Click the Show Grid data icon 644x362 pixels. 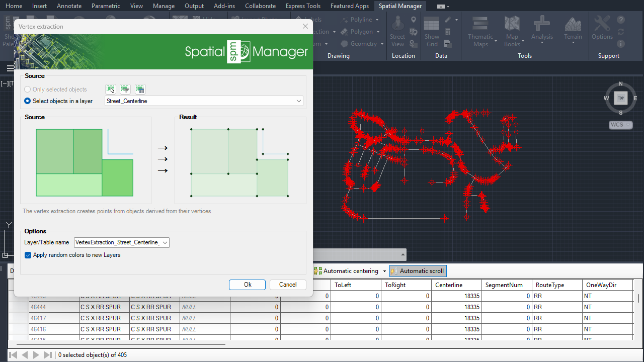coord(432,31)
